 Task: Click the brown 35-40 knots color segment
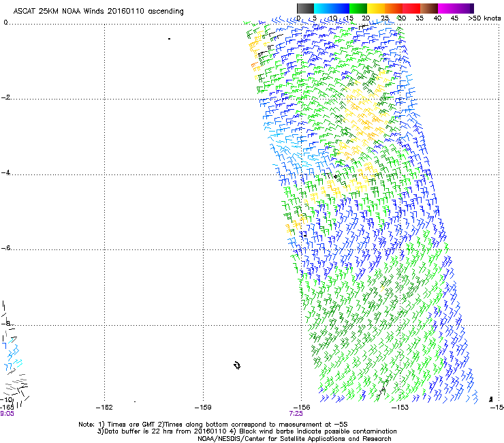coord(429,8)
